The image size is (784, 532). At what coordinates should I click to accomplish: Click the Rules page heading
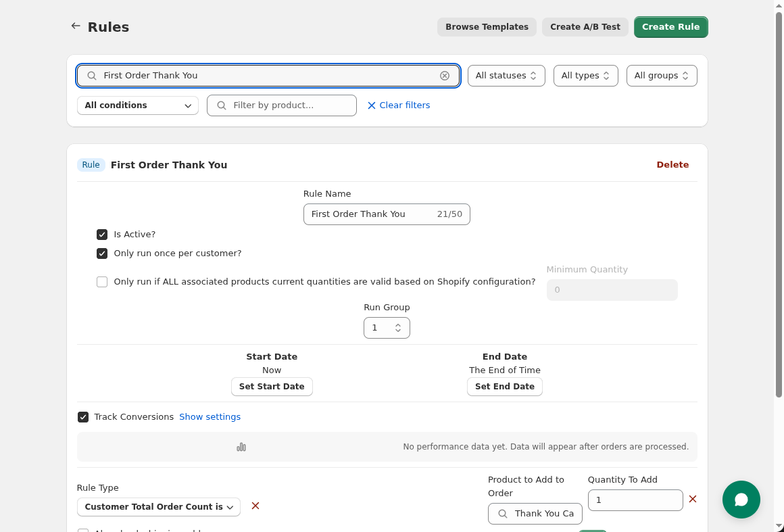point(108,27)
